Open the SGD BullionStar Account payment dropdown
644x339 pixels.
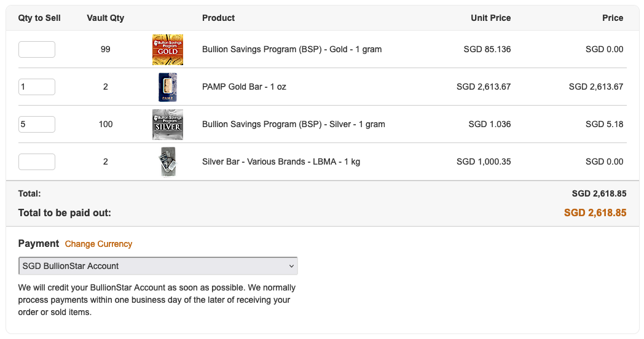(x=158, y=266)
